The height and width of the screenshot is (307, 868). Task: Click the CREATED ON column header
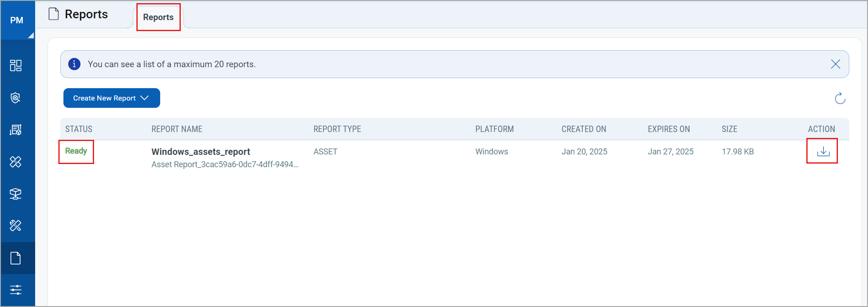click(584, 129)
